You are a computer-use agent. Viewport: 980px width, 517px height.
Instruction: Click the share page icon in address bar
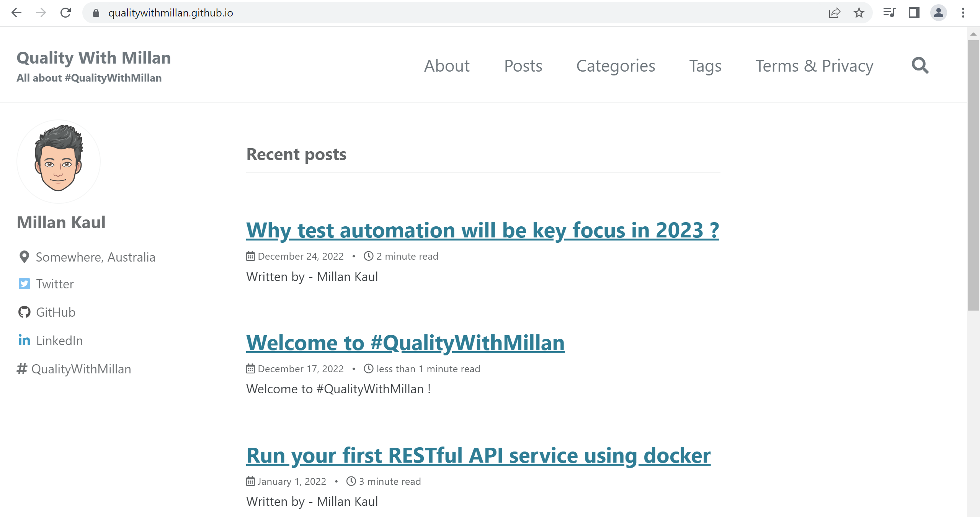834,13
